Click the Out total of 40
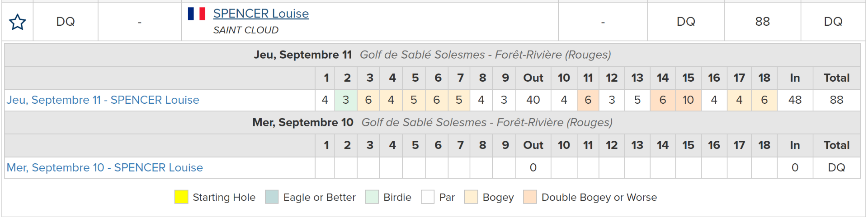Viewport: 868px width, 217px height. point(533,100)
